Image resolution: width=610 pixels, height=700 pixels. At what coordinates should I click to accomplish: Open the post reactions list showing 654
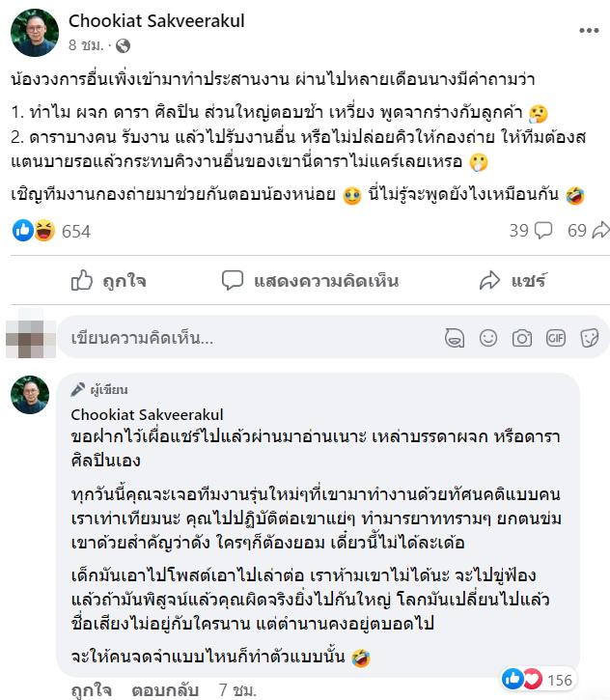53,231
